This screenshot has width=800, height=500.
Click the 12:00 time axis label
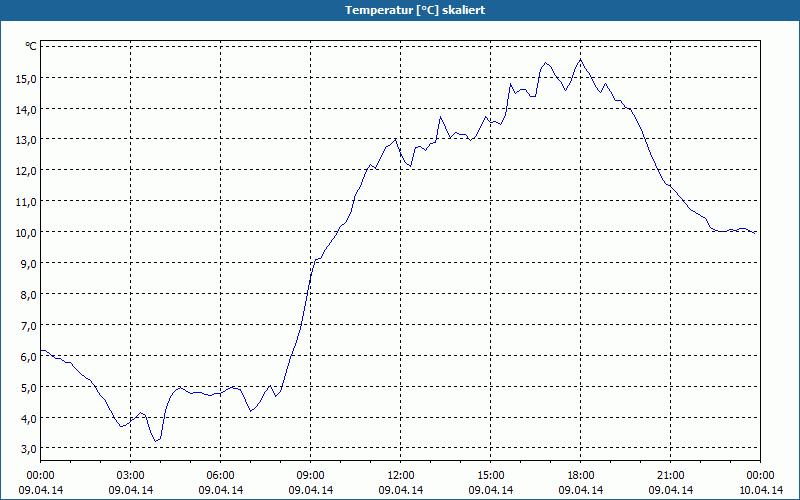click(401, 476)
